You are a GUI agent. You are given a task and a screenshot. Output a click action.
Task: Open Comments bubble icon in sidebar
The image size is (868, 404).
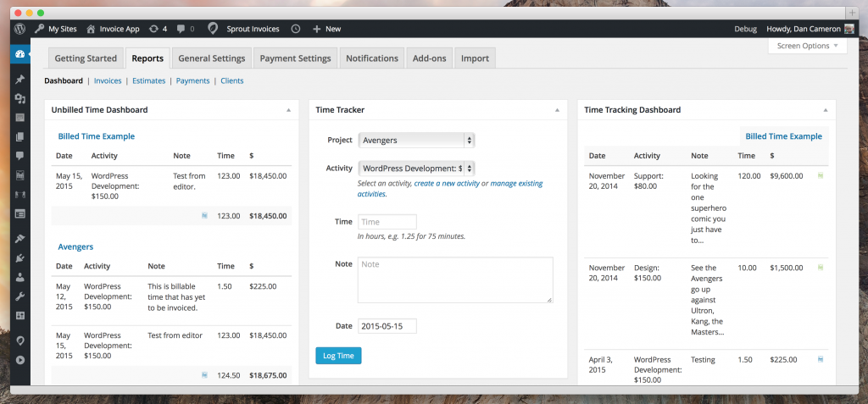pos(20,156)
